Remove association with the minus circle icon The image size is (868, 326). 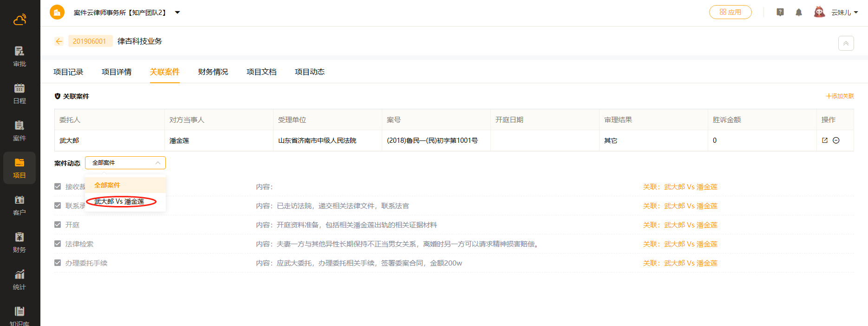[x=836, y=140]
